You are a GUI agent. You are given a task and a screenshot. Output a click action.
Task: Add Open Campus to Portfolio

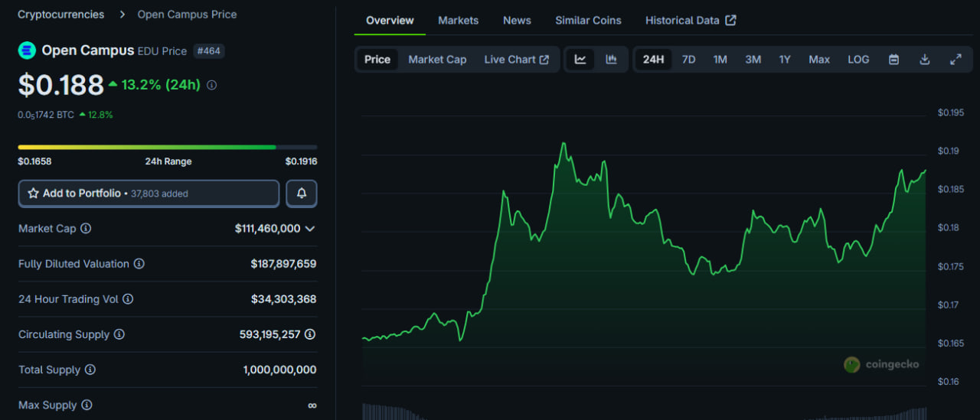tap(149, 194)
